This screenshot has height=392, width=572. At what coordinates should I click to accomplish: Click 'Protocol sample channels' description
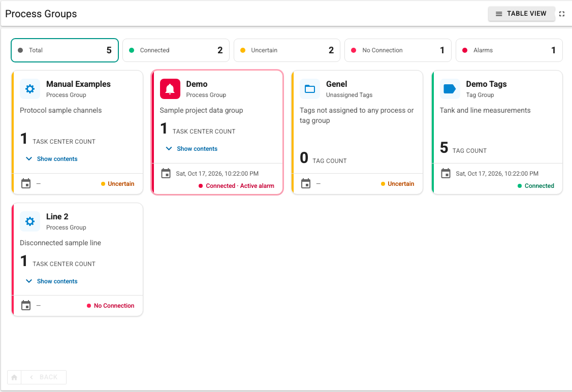click(x=61, y=111)
